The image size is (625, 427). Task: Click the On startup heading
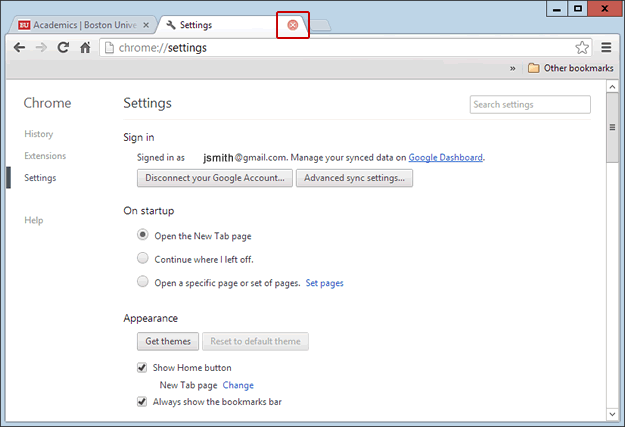point(149,211)
